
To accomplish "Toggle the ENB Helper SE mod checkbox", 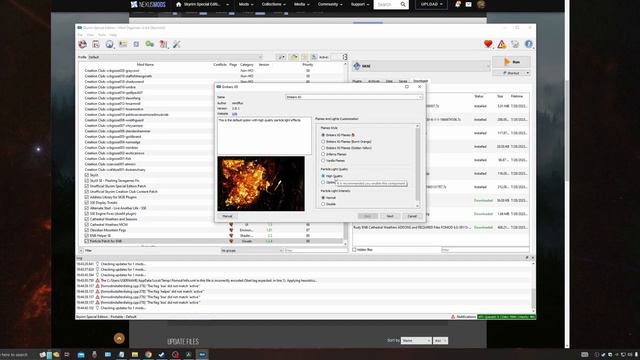I will point(87,236).
